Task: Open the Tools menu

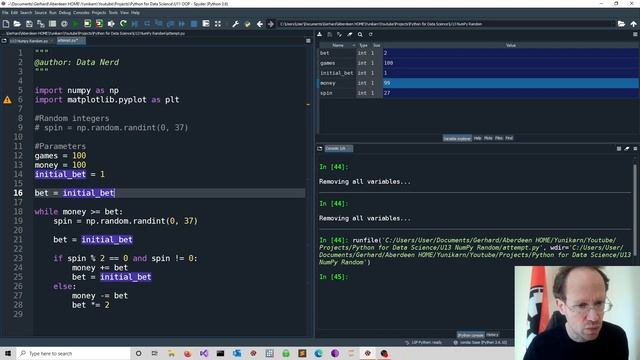Action: [x=113, y=13]
